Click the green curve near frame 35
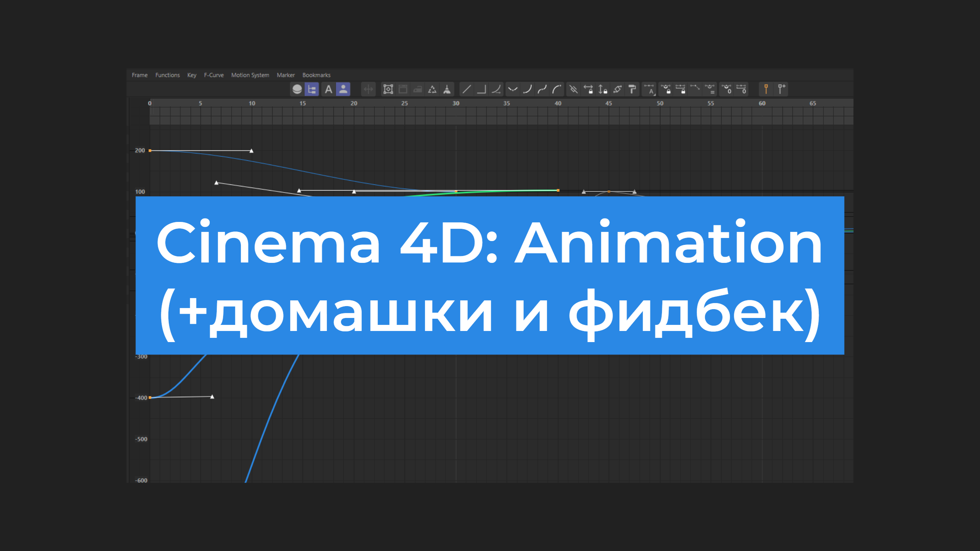980x551 pixels. (x=507, y=191)
